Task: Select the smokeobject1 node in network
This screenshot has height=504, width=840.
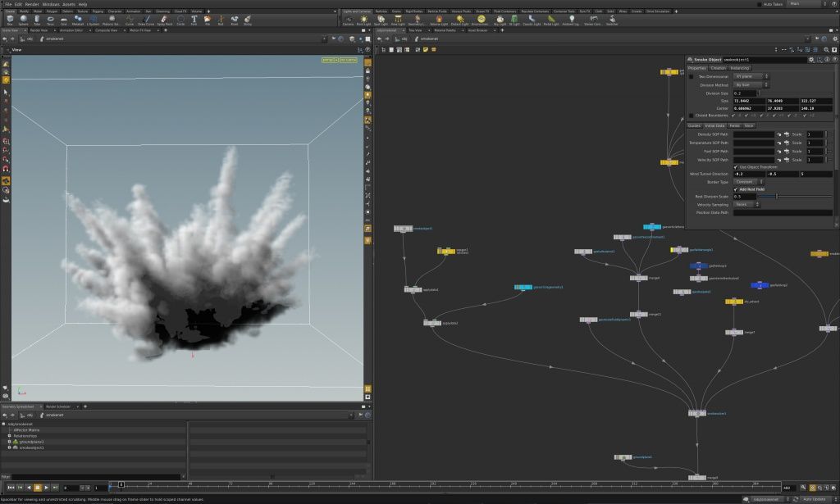Action: click(x=404, y=229)
